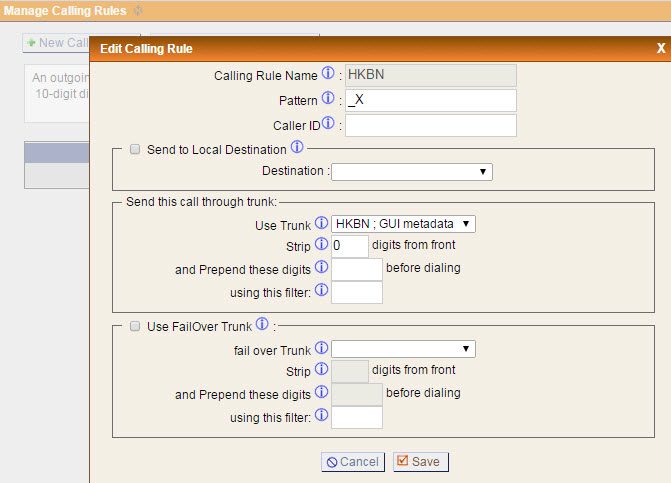
Task: Click info icon beside Strip in failover section
Action: coord(321,369)
